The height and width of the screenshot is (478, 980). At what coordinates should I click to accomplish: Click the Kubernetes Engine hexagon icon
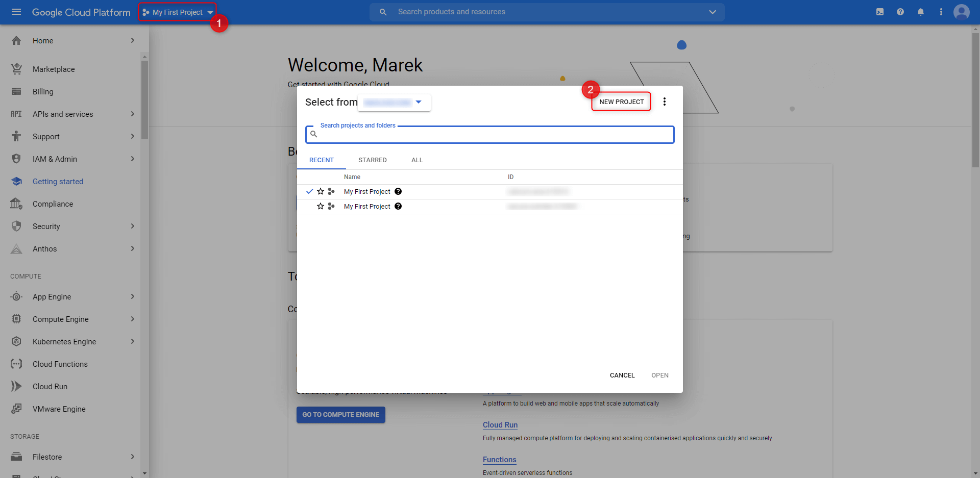tap(16, 341)
